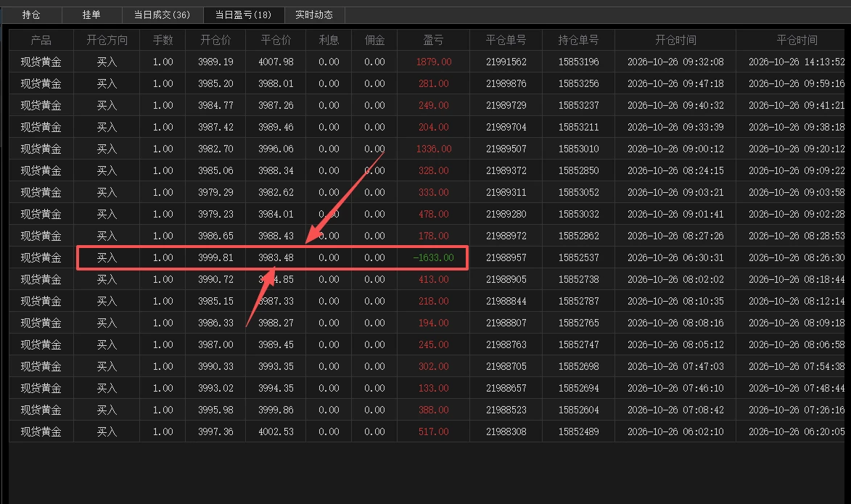Sort by the 产品 column header
851x504 pixels.
[x=41, y=40]
